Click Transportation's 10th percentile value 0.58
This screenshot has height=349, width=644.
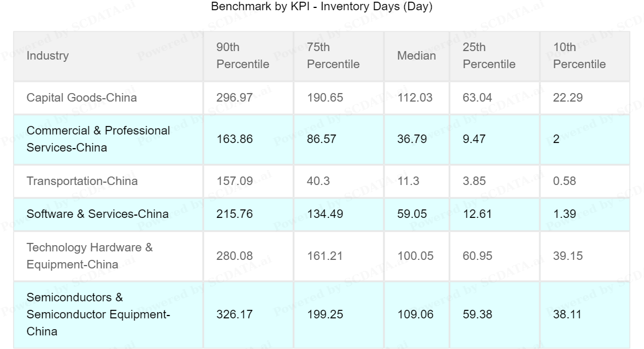pos(564,182)
